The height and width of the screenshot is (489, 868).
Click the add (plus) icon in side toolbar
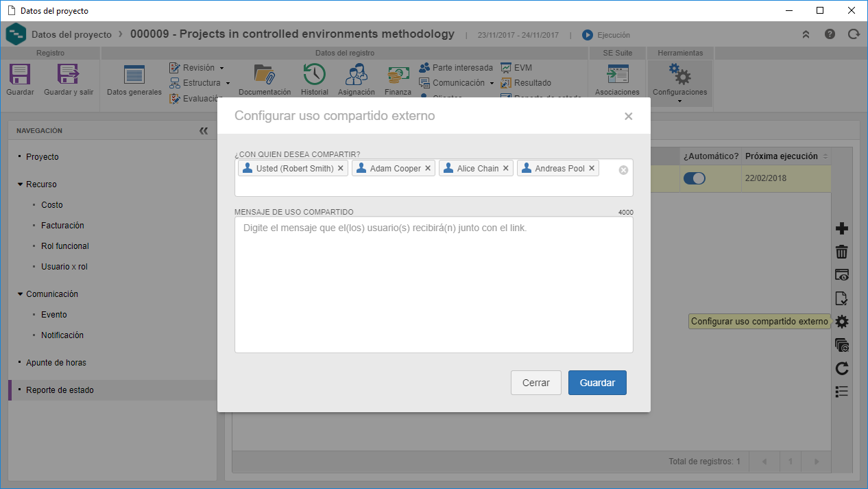click(x=842, y=229)
